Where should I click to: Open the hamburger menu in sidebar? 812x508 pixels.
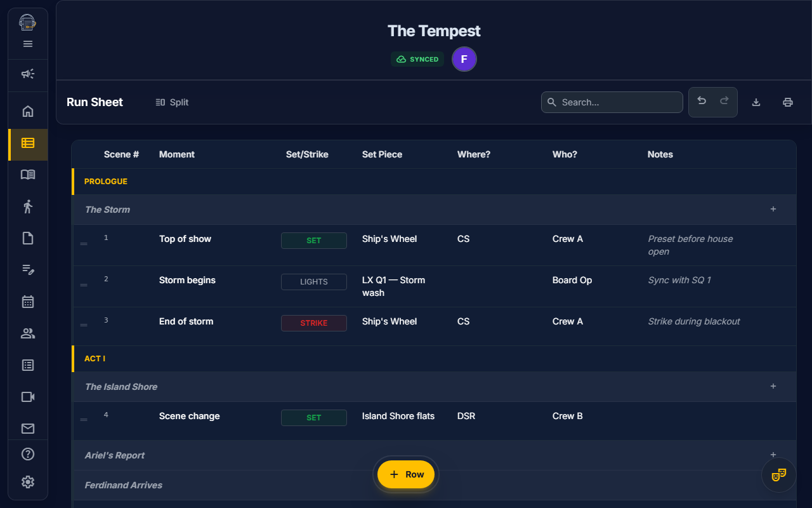tap(28, 44)
